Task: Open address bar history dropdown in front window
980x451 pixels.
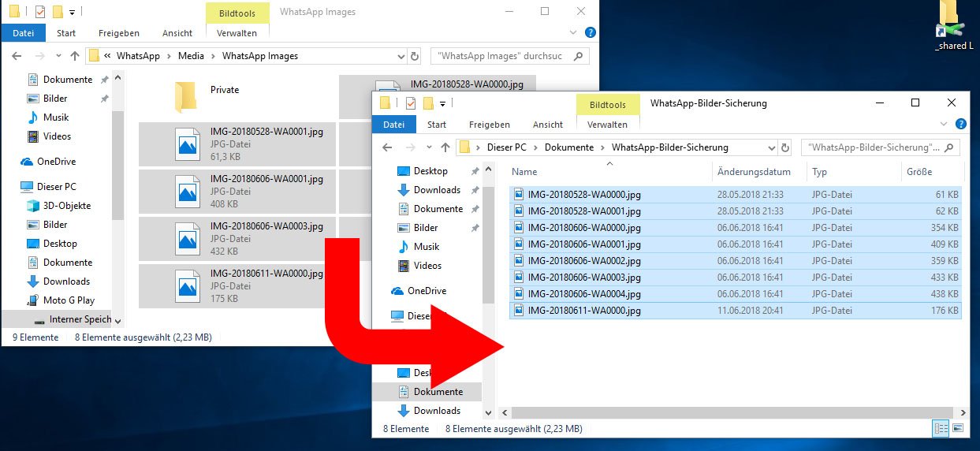Action: [x=771, y=147]
